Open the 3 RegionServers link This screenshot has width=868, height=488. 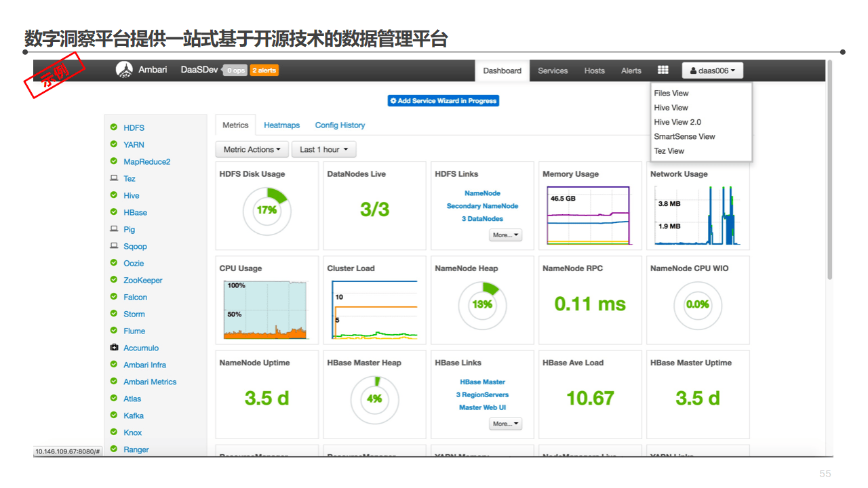coord(482,394)
